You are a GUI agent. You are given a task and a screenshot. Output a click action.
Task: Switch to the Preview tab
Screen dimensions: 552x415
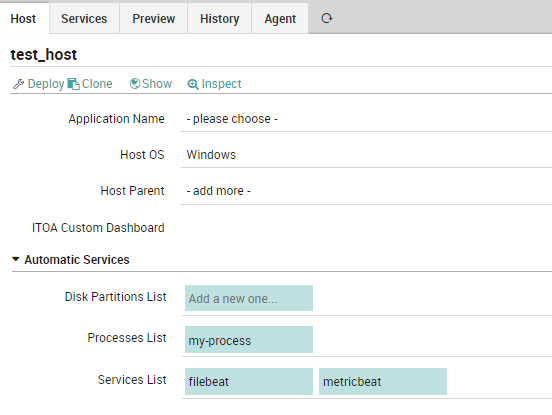153,19
